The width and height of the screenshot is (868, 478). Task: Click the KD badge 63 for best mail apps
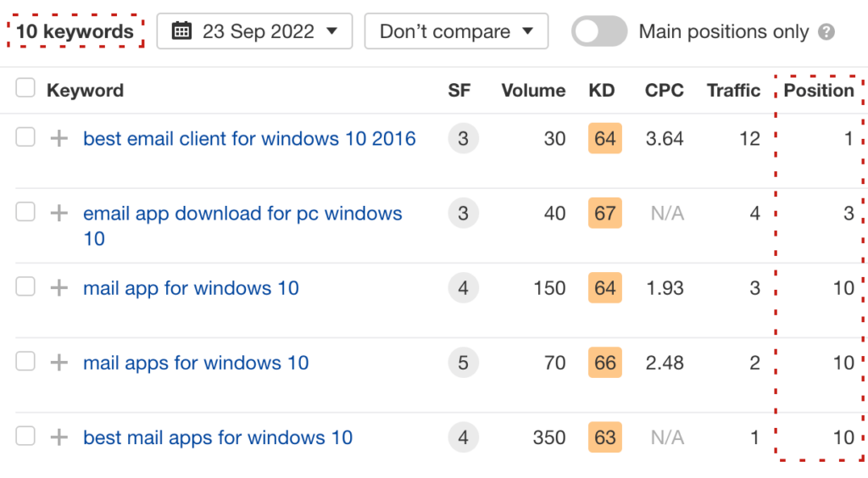pos(604,438)
